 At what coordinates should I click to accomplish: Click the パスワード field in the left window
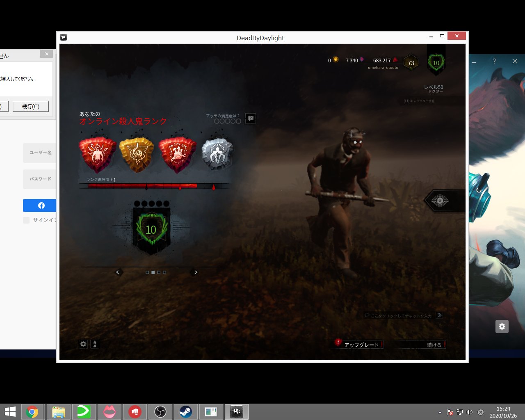(39, 179)
